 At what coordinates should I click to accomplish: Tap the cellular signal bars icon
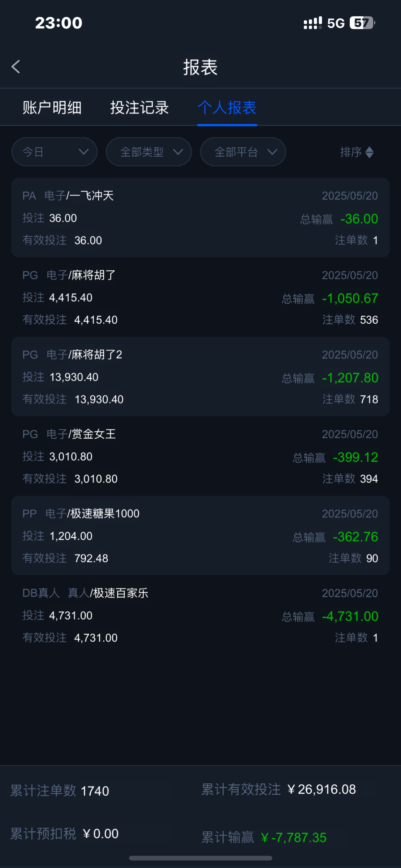pyautogui.click(x=312, y=23)
